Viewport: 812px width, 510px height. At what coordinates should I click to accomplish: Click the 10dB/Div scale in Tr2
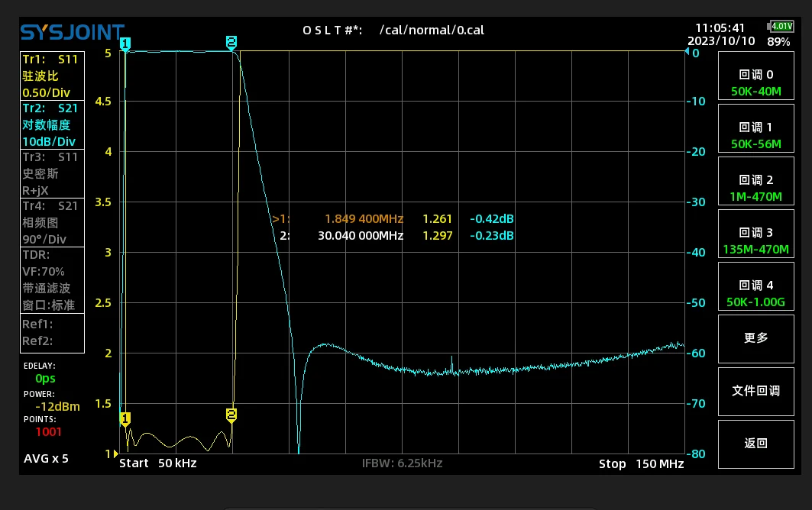pyautogui.click(x=49, y=141)
